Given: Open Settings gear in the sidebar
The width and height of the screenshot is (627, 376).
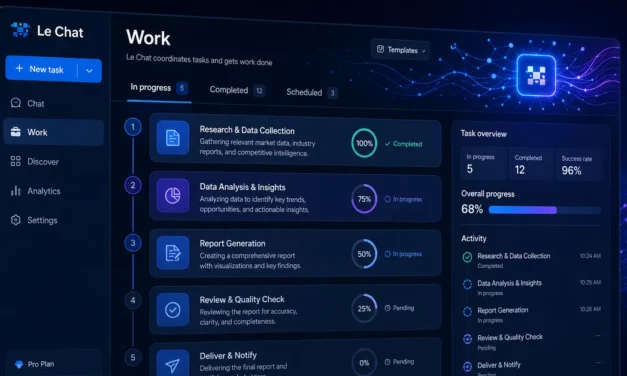Looking at the screenshot, I should [x=16, y=220].
